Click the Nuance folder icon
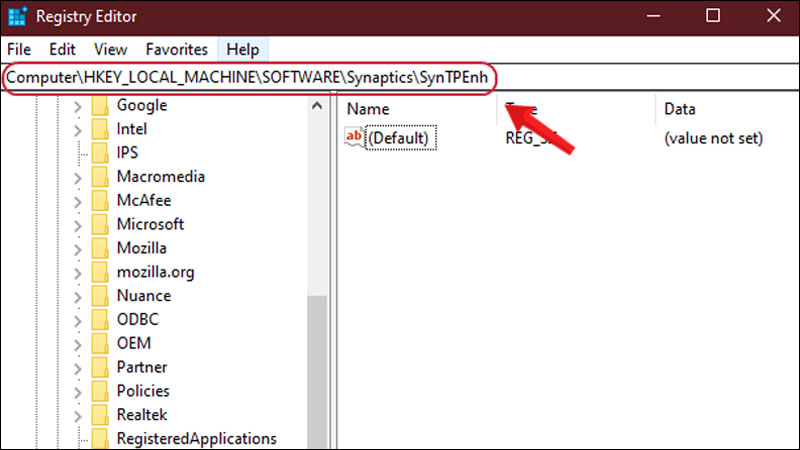 [100, 296]
